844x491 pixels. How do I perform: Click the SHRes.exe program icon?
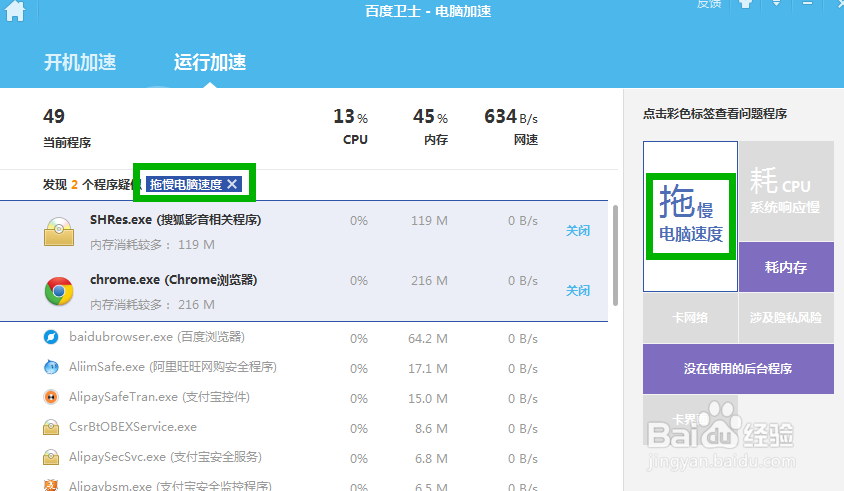(x=59, y=232)
